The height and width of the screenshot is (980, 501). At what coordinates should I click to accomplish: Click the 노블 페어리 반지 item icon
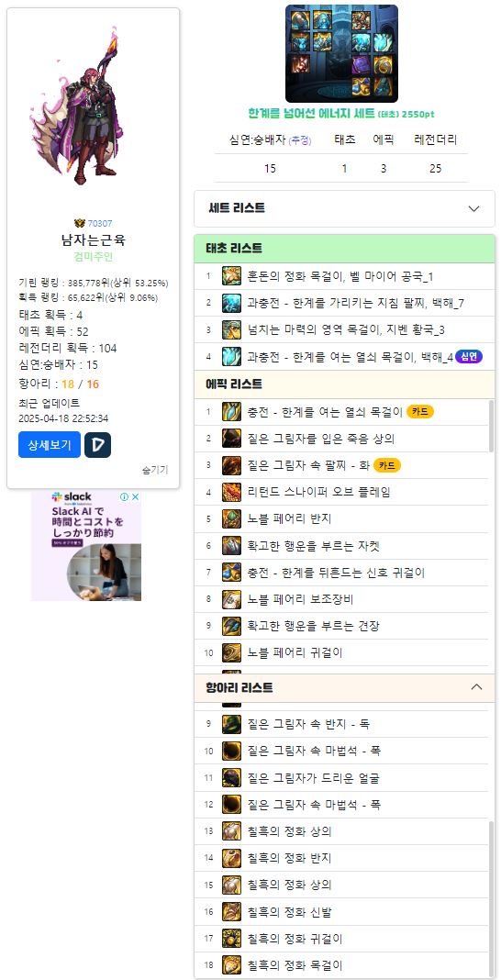click(232, 518)
